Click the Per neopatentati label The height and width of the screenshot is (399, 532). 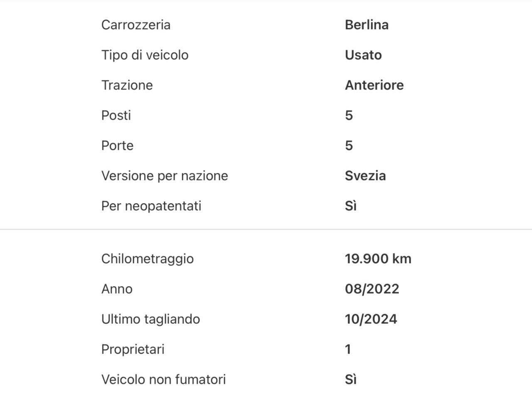pos(151,206)
